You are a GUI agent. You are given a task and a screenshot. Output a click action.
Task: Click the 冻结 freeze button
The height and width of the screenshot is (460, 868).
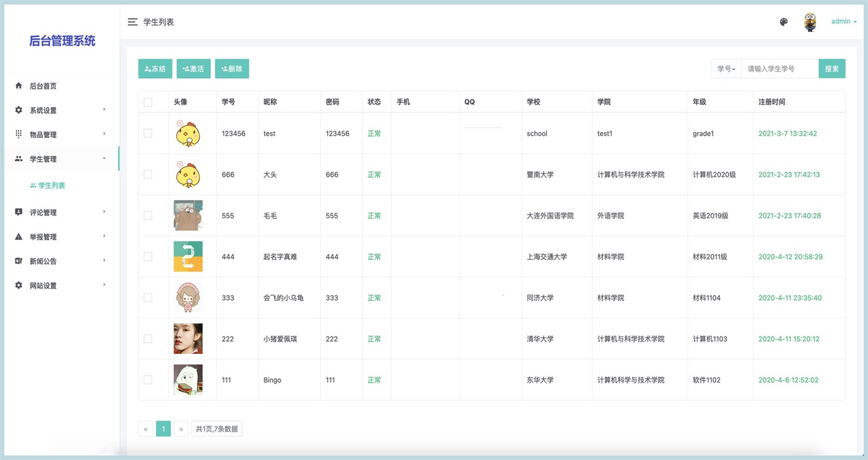pos(155,69)
